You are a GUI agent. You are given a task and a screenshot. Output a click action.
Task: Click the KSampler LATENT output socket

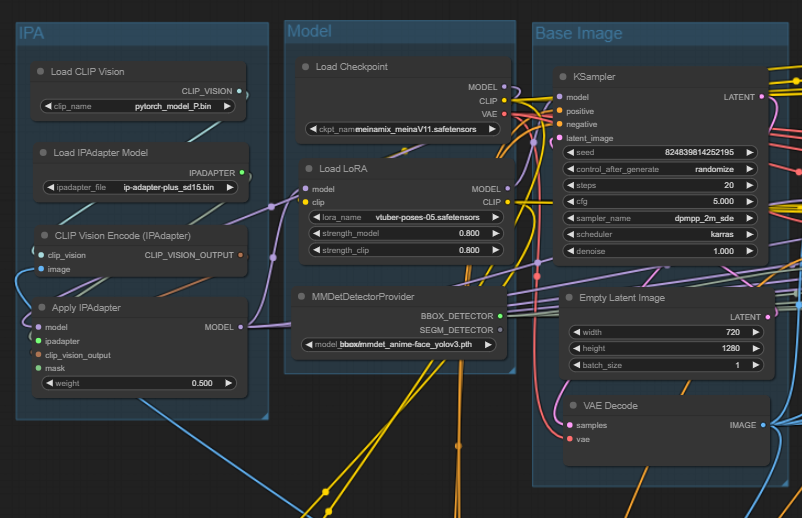[x=762, y=97]
